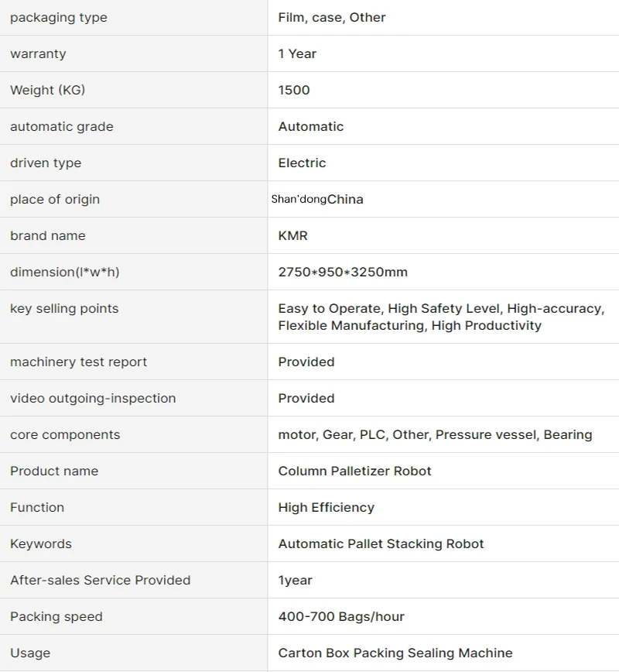Viewport: 619px width, 672px height.
Task: Click the 'Carton Box Packing Sealing Machine' usage value
Action: (395, 653)
